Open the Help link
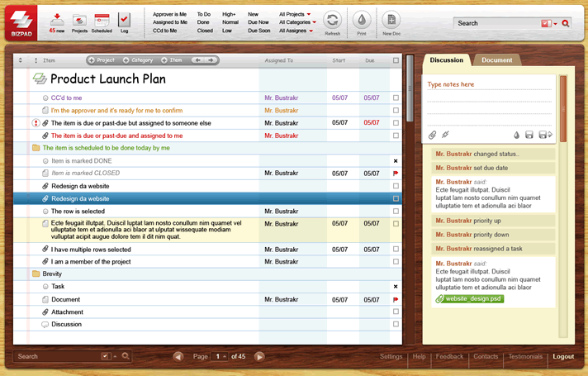Screen dimensions: 588x376 (419, 356)
